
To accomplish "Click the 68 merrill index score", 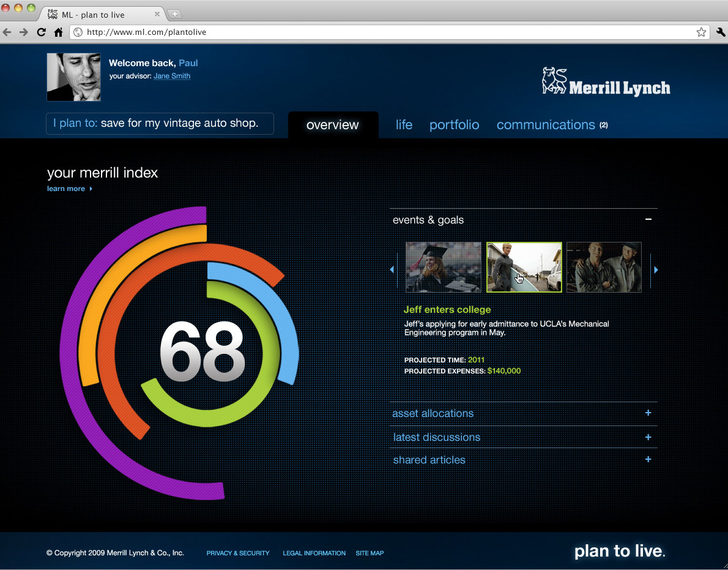I will pyautogui.click(x=202, y=351).
